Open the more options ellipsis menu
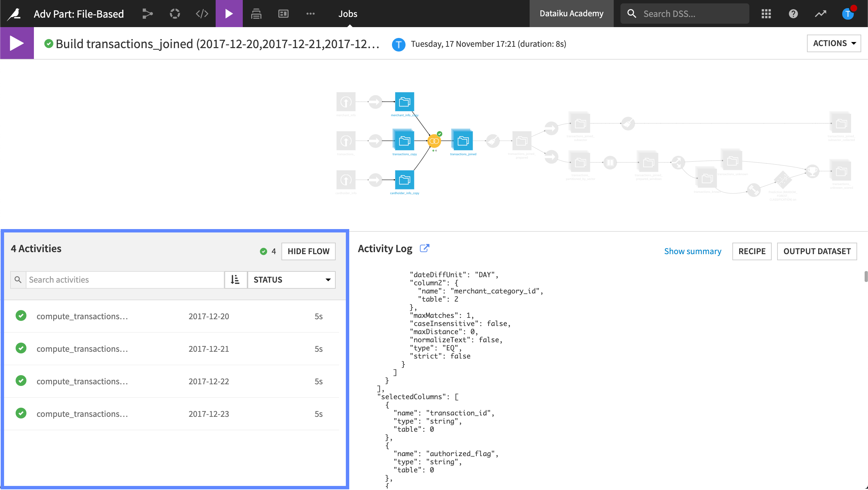Screen dimensions: 868x490 click(310, 14)
